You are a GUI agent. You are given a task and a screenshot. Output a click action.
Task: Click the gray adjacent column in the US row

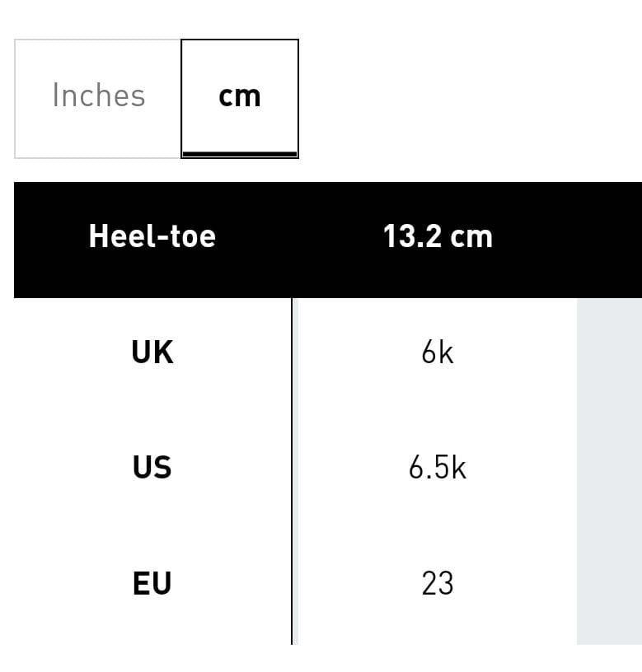pos(609,467)
